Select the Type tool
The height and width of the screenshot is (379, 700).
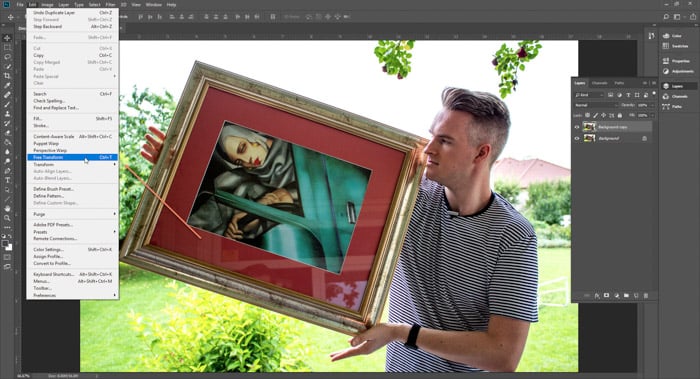[7, 180]
